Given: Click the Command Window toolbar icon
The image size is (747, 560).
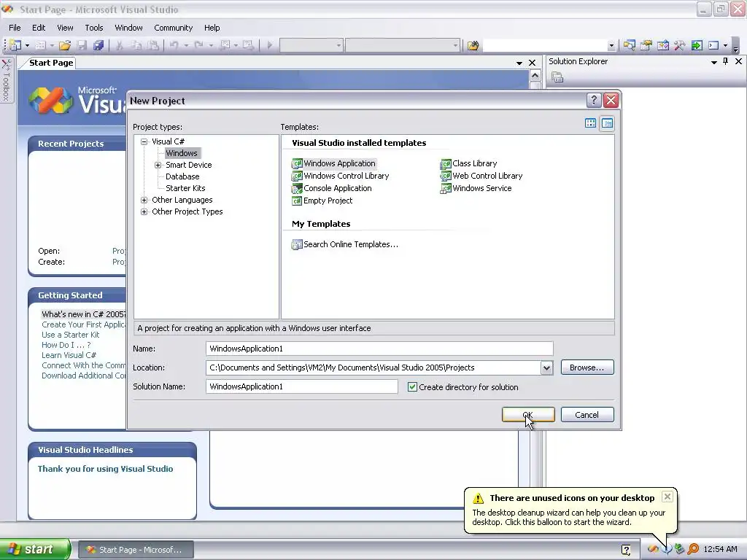Looking at the screenshot, I should click(x=713, y=46).
